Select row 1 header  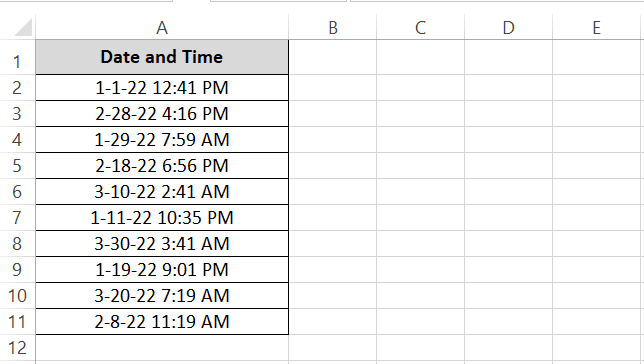[x=18, y=58]
